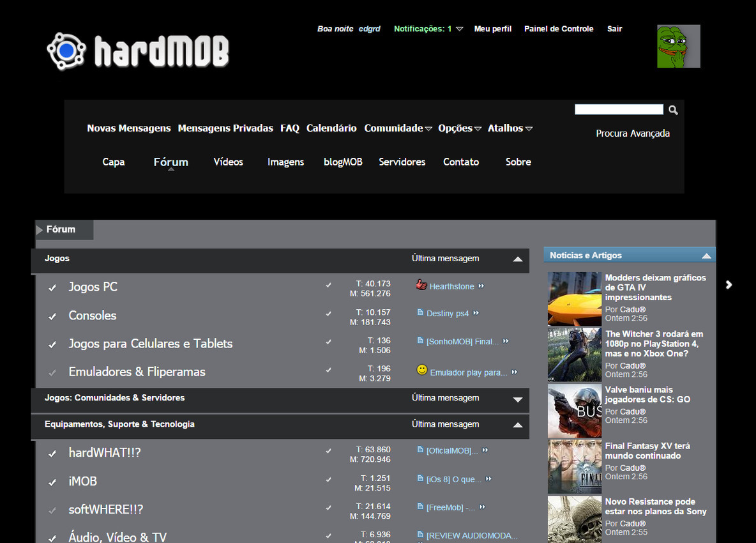This screenshot has height=543, width=756.
Task: Open Mensagens Privadas
Action: [225, 128]
